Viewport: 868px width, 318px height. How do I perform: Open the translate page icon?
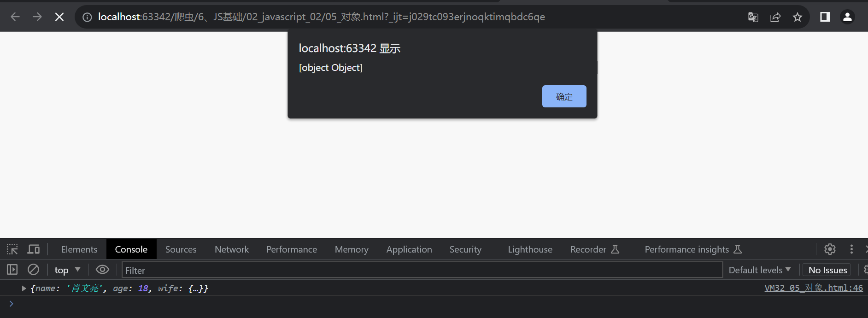tap(753, 17)
